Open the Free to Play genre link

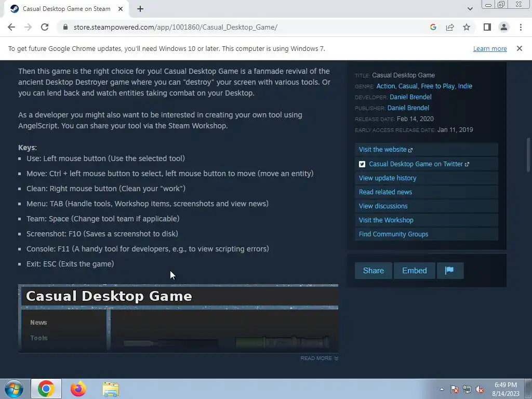pyautogui.click(x=437, y=86)
